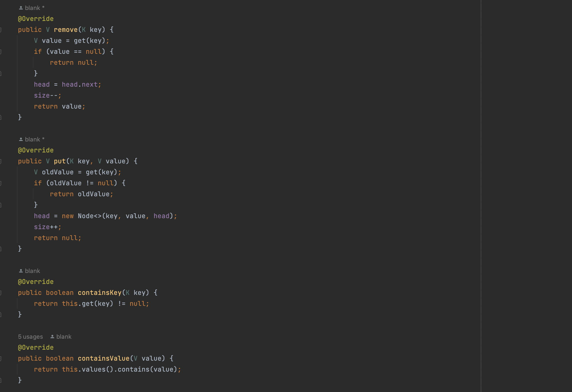Click the containsValue method name
572x392 pixels.
(x=103, y=359)
